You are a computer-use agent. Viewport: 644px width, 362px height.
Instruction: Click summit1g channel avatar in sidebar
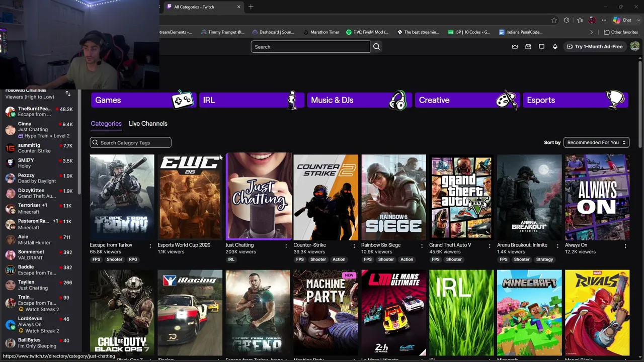(x=10, y=148)
